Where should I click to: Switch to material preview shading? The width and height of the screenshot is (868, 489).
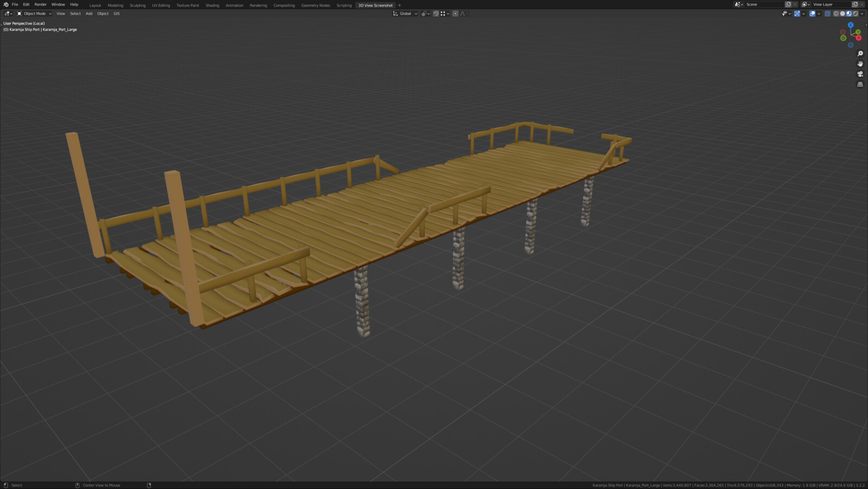coord(849,14)
